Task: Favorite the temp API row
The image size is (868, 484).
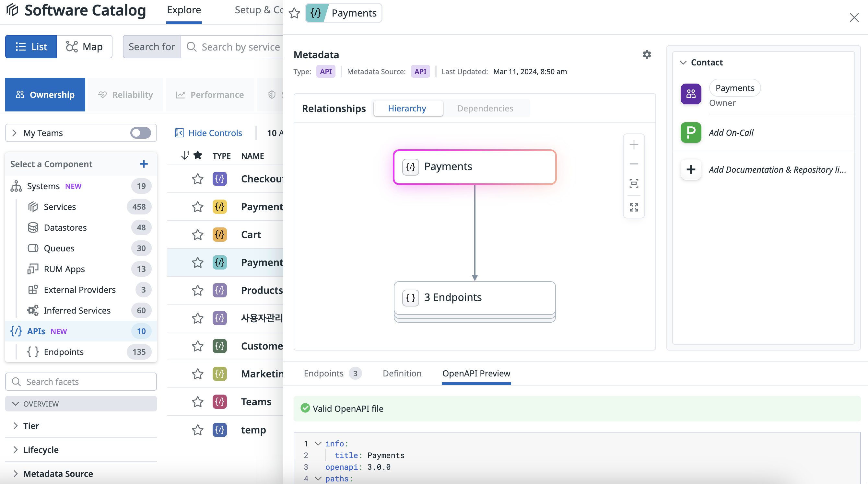Action: [198, 430]
